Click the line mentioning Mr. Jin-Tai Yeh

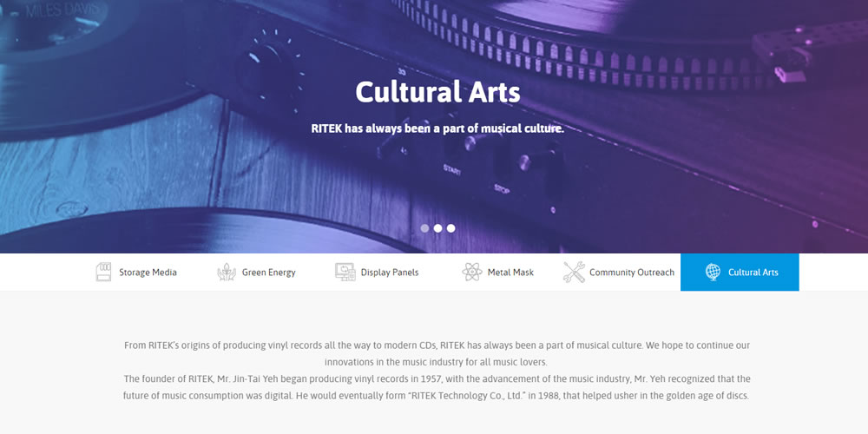[437, 379]
